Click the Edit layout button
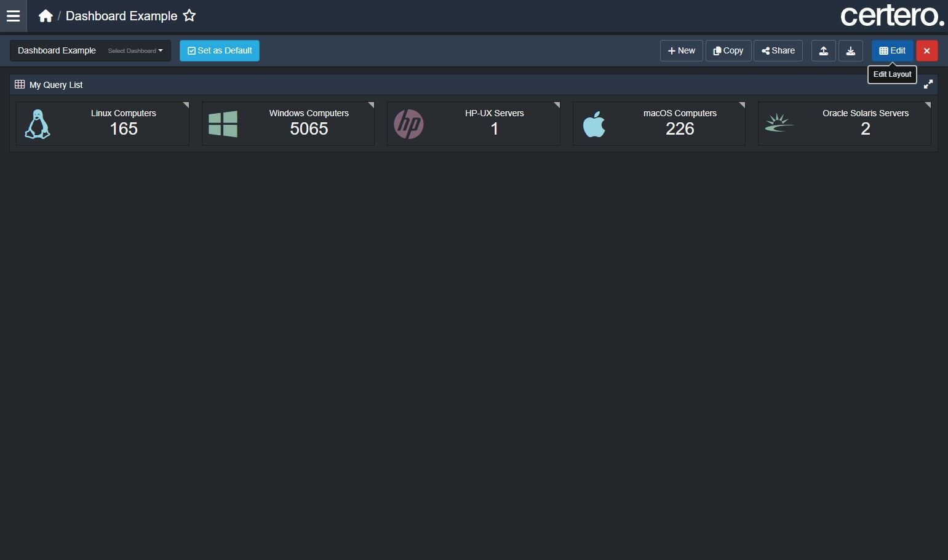Screen dimensions: 948x560 pyautogui.click(x=893, y=50)
